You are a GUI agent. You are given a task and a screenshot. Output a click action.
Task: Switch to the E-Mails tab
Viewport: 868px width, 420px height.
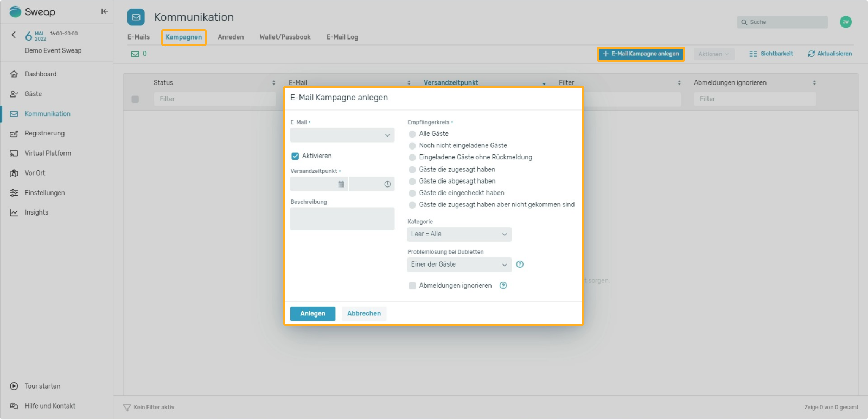138,37
